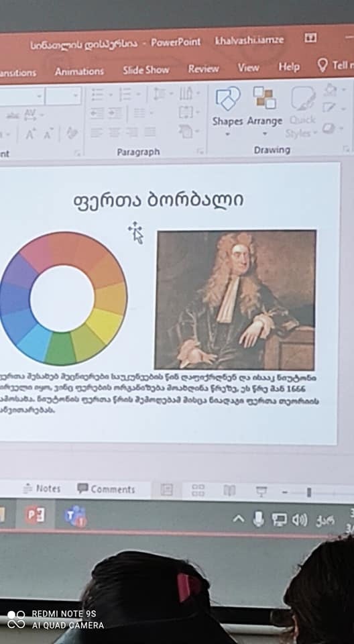
Task: Click the microphone tray icon
Action: (x=259, y=519)
